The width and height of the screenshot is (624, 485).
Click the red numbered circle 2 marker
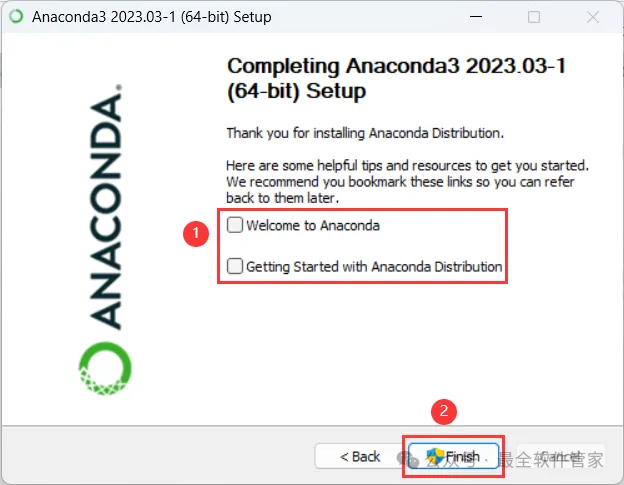click(444, 411)
